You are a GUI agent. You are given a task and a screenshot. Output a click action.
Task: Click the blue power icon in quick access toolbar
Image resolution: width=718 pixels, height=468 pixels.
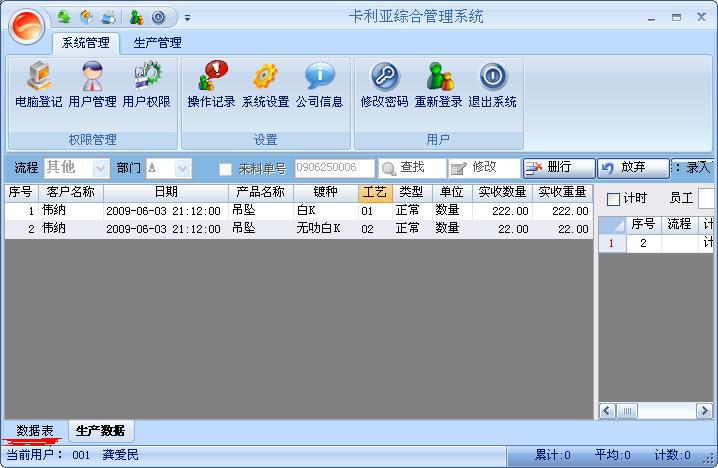coord(158,17)
